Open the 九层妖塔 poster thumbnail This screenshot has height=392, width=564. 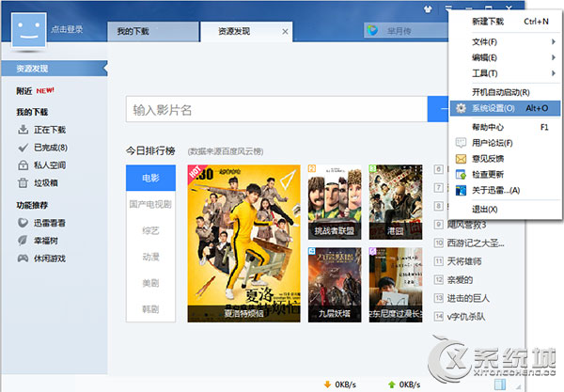click(335, 285)
